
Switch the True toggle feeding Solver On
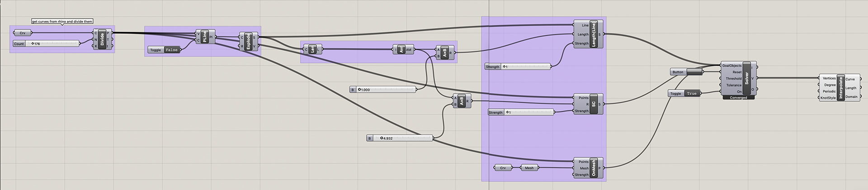pos(691,93)
